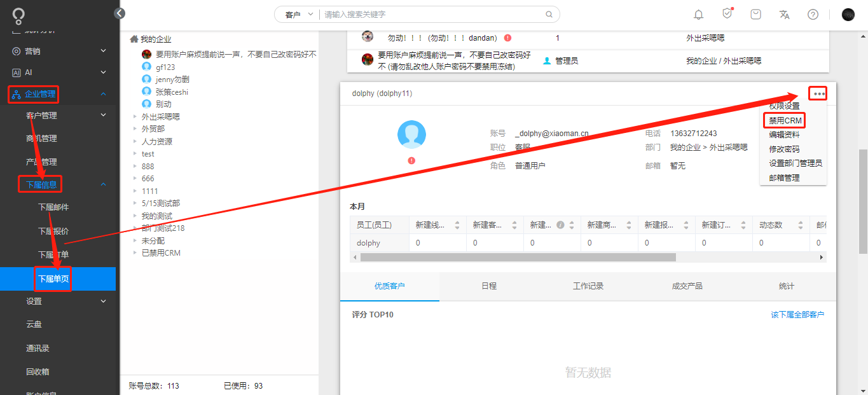Click the 营销 marketing icon in sidebar
868x395 pixels.
pos(15,50)
